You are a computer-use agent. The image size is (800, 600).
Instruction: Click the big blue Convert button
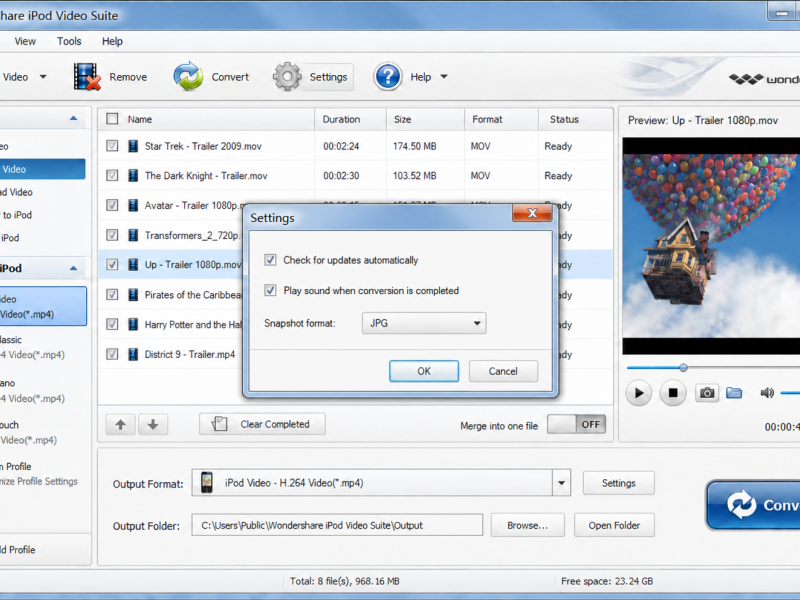point(754,505)
